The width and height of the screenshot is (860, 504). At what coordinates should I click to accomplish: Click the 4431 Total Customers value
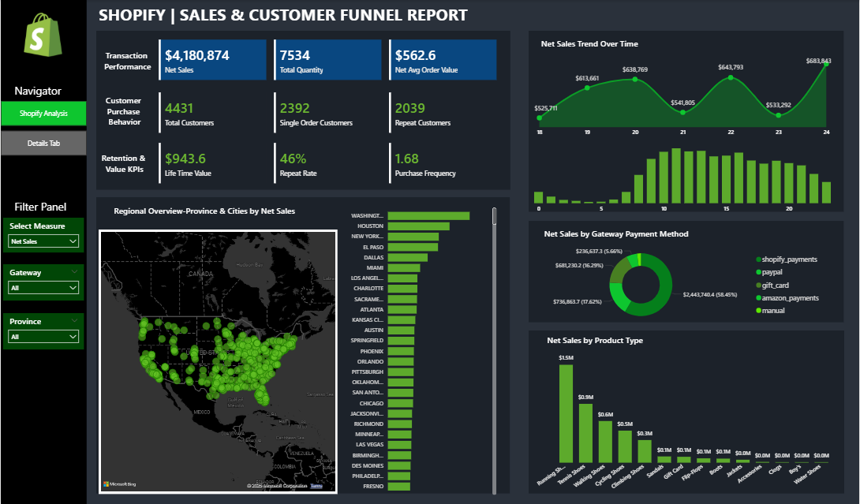coord(179,109)
